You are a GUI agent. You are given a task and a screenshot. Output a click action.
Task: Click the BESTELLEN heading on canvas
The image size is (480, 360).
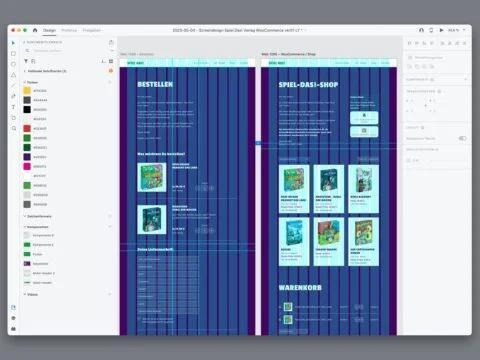(155, 85)
